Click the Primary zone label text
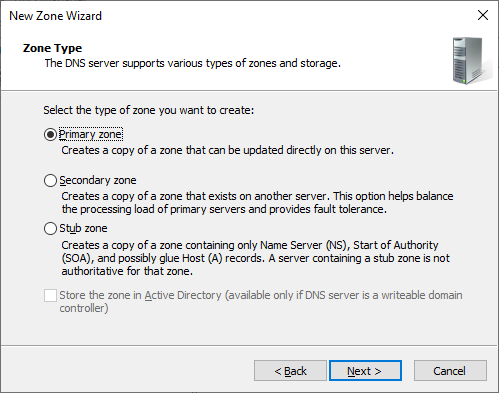Image resolution: width=499 pixels, height=393 pixels. pyautogui.click(x=90, y=134)
